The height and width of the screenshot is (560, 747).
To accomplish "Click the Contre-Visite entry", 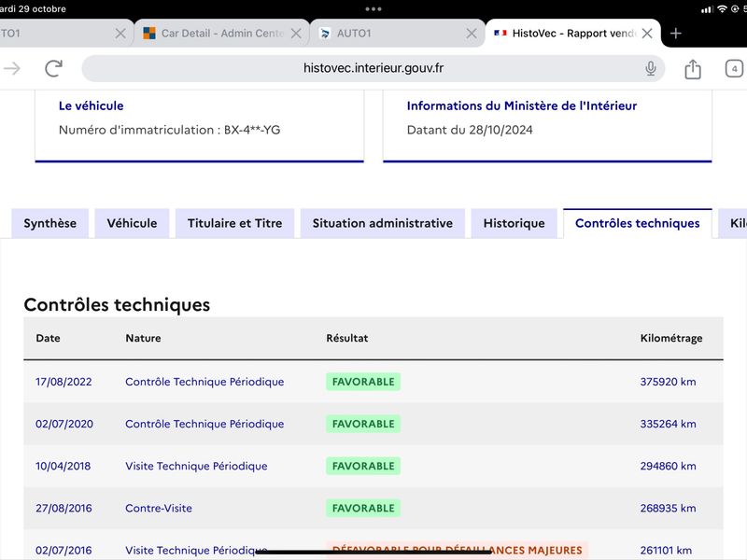I will [159, 508].
